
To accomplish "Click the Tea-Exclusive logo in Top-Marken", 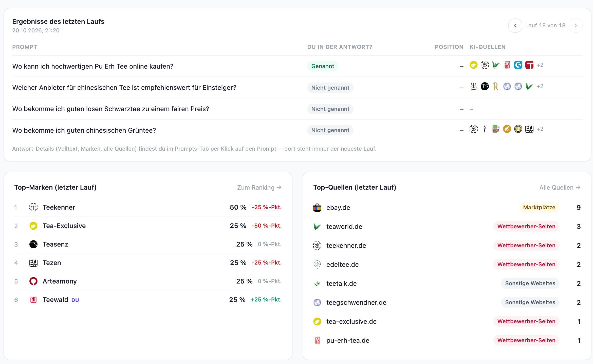I will pos(33,226).
